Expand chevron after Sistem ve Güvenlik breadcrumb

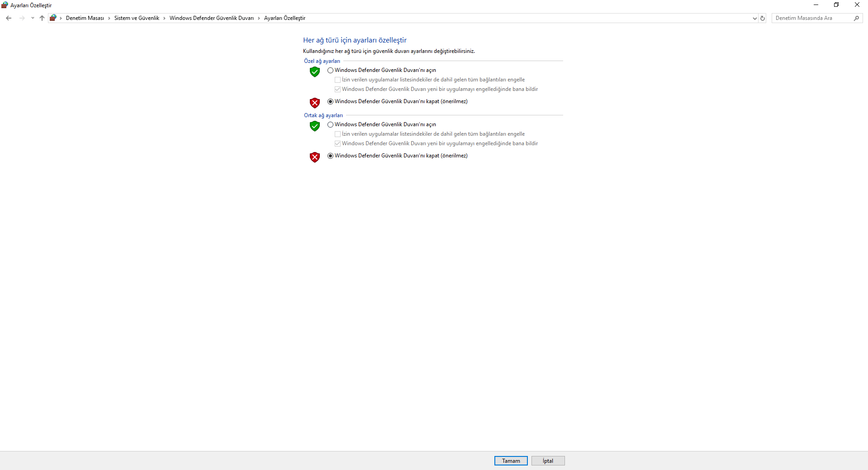tap(164, 18)
